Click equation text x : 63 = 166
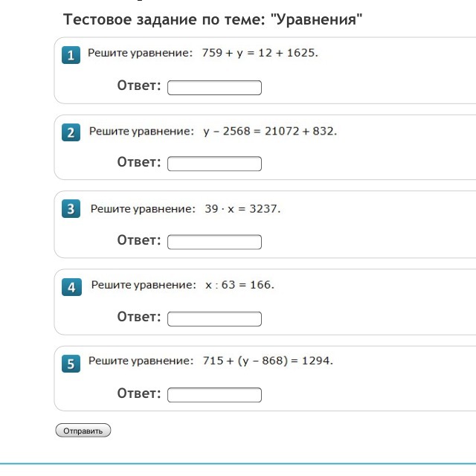The image size is (476, 476). pyautogui.click(x=239, y=286)
